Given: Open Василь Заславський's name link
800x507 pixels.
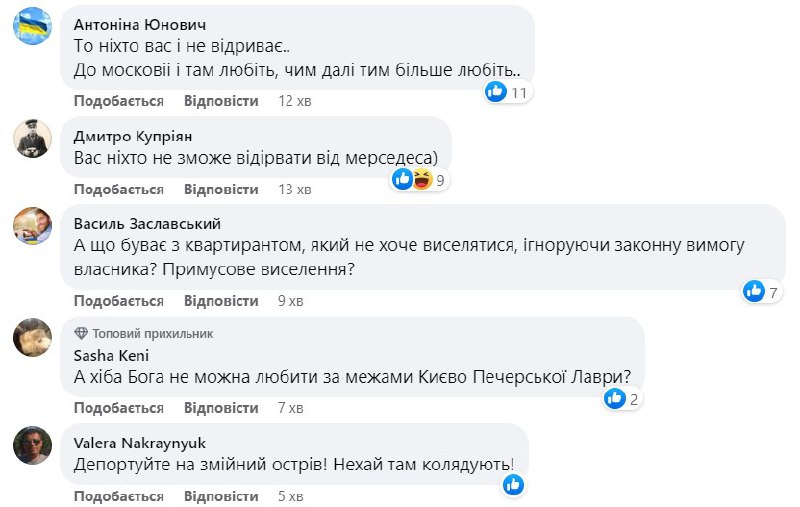Looking at the screenshot, I should (x=147, y=223).
